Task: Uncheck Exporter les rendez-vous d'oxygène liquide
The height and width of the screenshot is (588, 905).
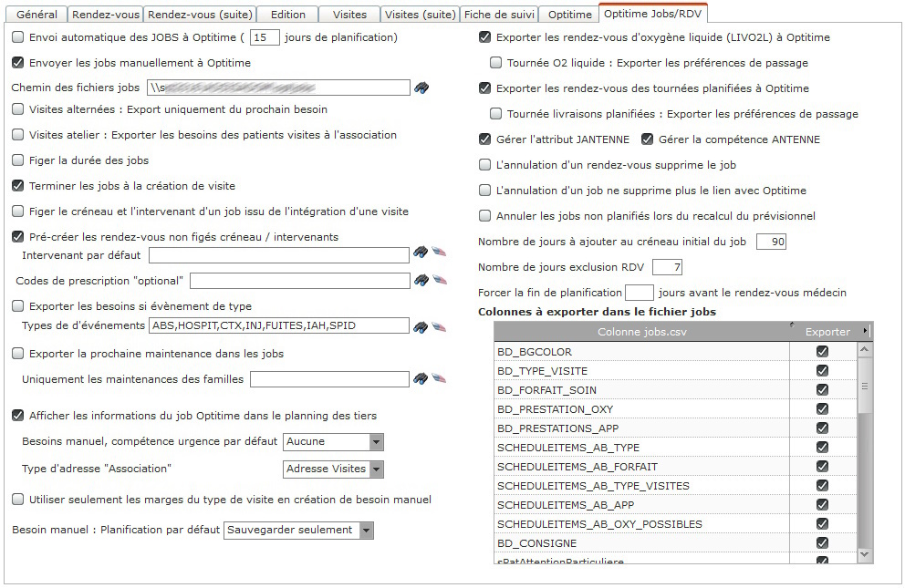Action: [484, 37]
